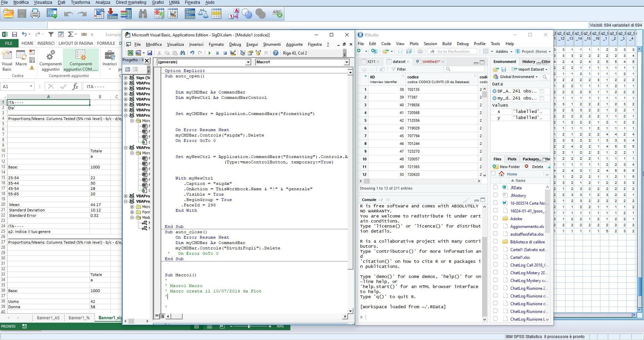This screenshot has width=644, height=340.
Task: Run macro with the VBA play icon
Action: point(209,53)
